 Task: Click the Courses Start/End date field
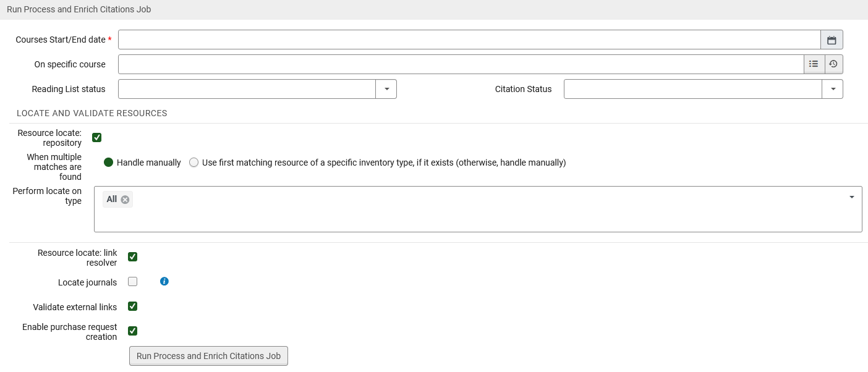(469, 40)
